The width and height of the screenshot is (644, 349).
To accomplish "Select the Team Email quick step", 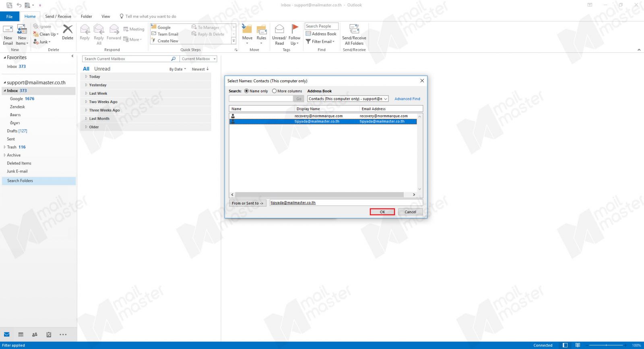I will (x=165, y=34).
